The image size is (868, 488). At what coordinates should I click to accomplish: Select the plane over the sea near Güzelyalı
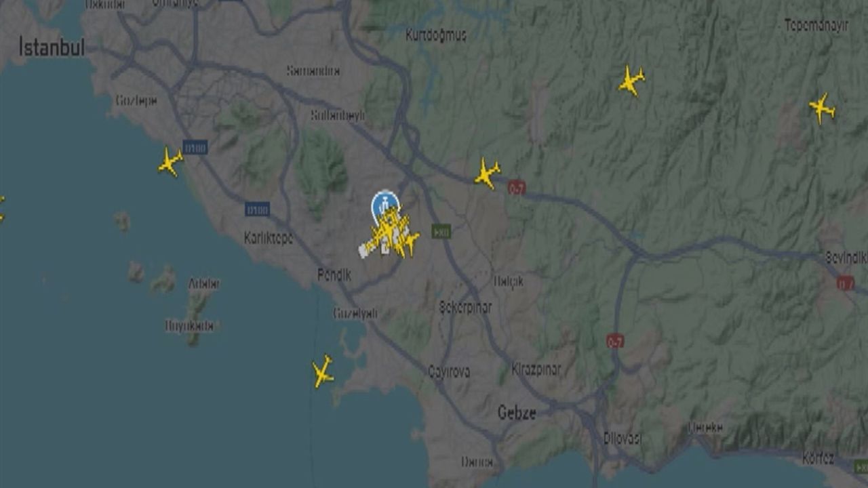tap(323, 372)
